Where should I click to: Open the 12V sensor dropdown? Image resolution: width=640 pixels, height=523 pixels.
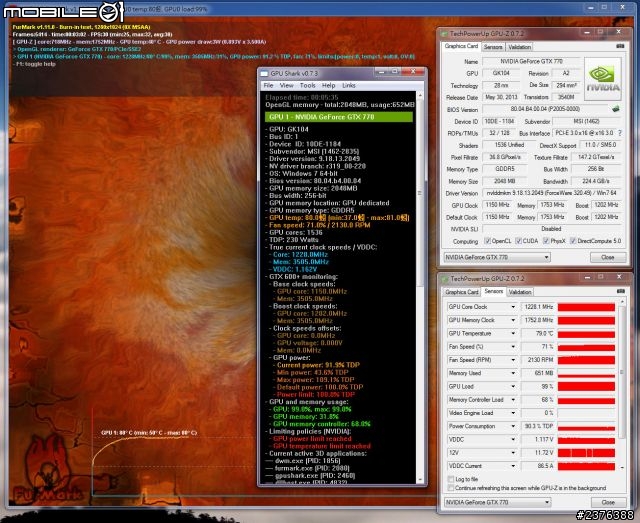513,453
